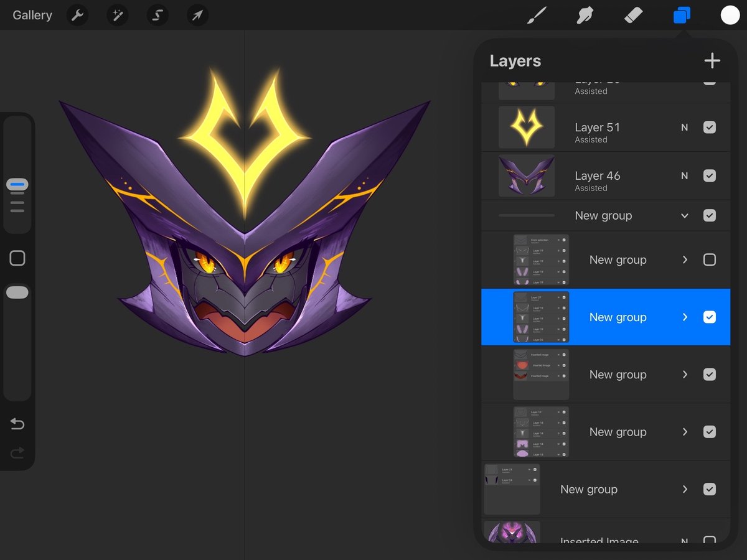747x560 pixels.
Task: Click the Layers panel title
Action: 515,61
